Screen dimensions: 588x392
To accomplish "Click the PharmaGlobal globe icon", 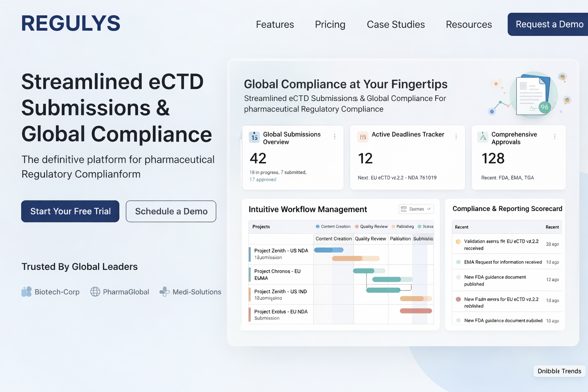I will [95, 292].
